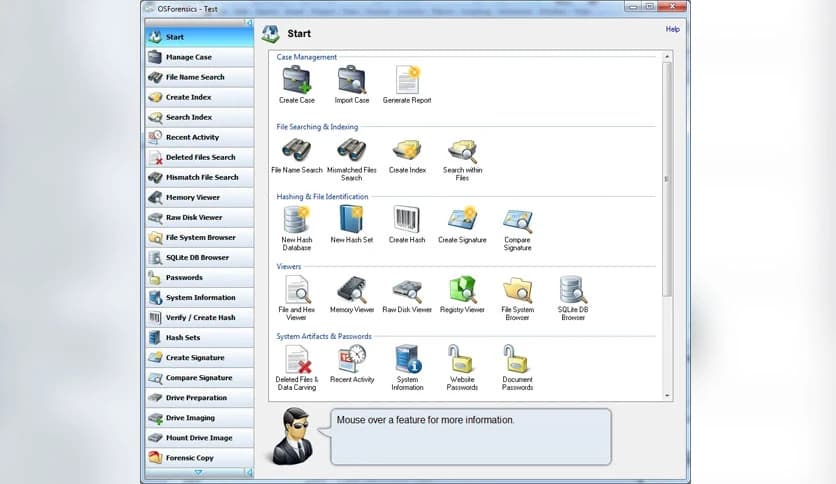Open the Import Case icon

pos(351,80)
